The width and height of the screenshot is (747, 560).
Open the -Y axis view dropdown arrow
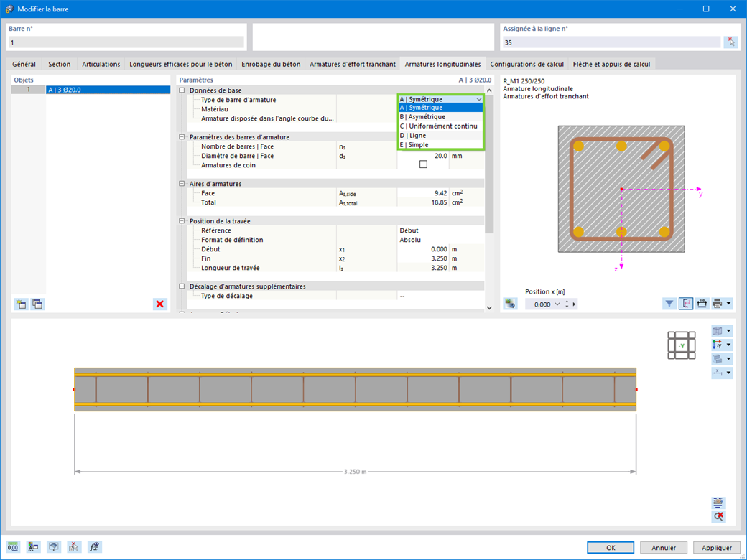(729, 345)
